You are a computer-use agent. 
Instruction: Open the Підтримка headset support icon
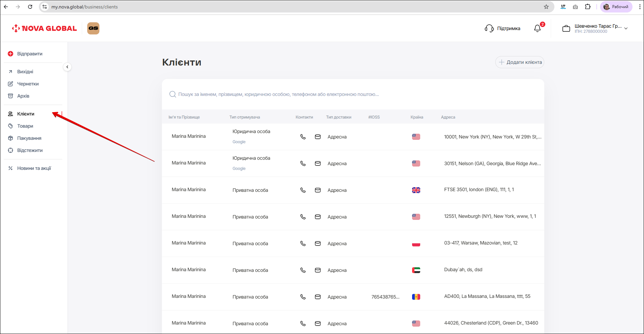(x=489, y=28)
